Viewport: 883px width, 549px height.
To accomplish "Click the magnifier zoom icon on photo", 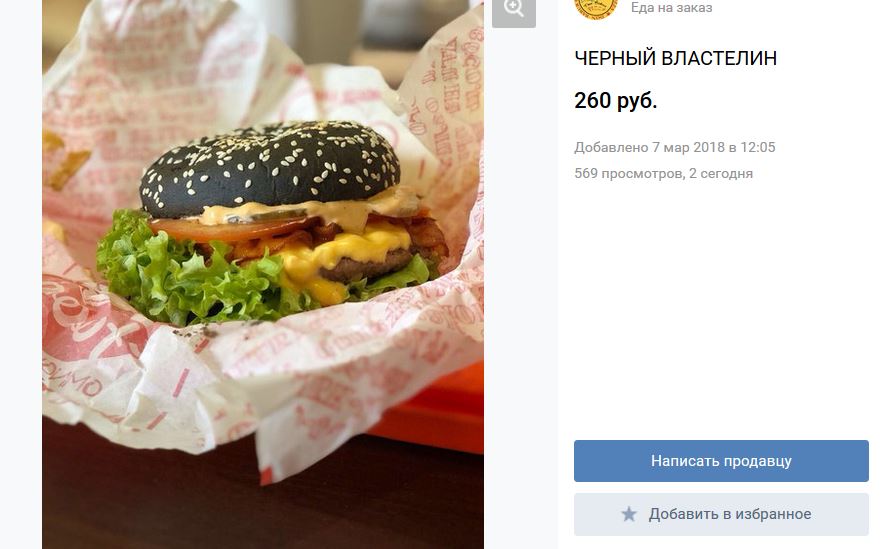I will coord(514,10).
